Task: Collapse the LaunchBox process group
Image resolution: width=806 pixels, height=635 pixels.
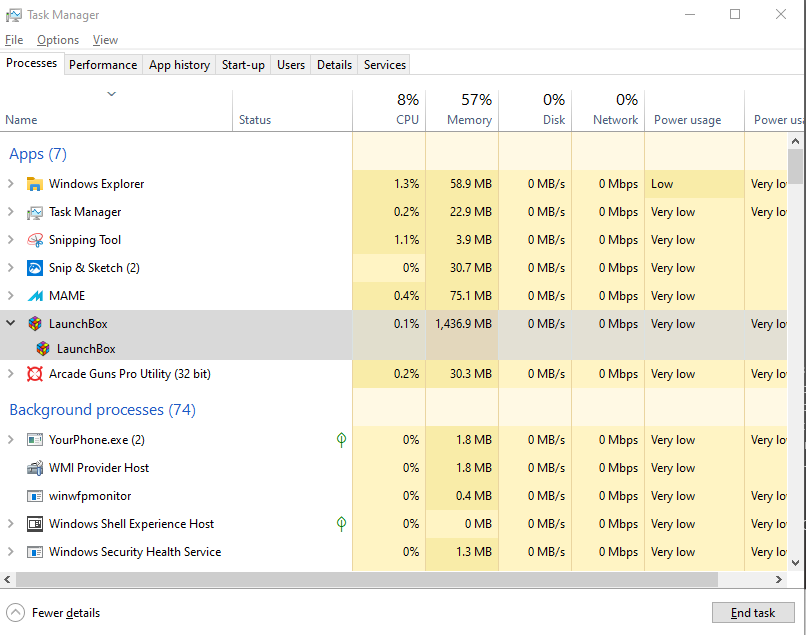Action: 10,323
